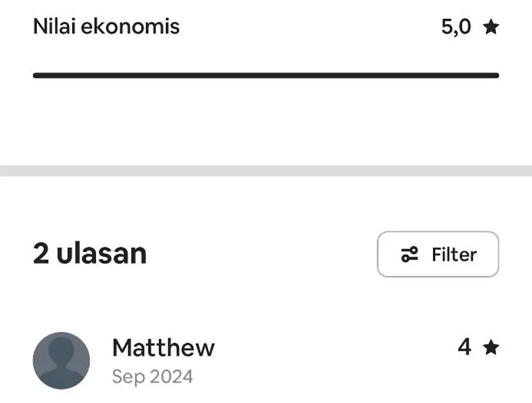Select the Nilai ekonomis label
The width and height of the screenshot is (532, 403).
click(x=106, y=26)
